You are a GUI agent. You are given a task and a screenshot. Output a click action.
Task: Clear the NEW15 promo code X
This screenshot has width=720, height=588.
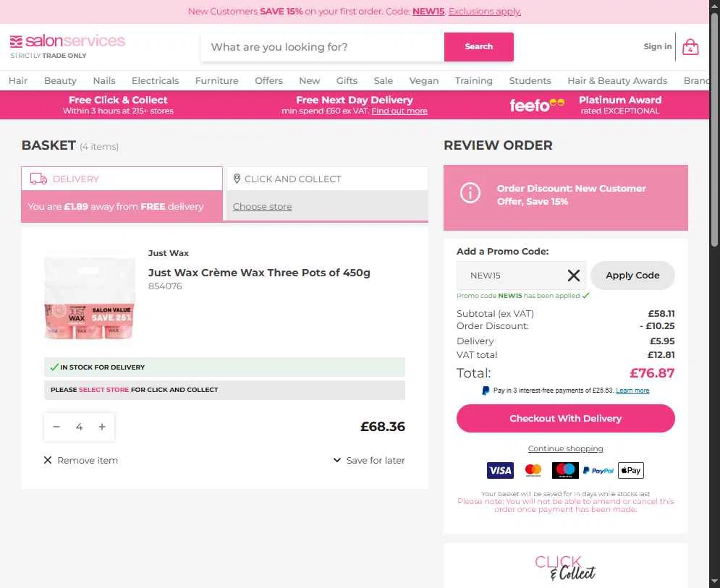574,276
